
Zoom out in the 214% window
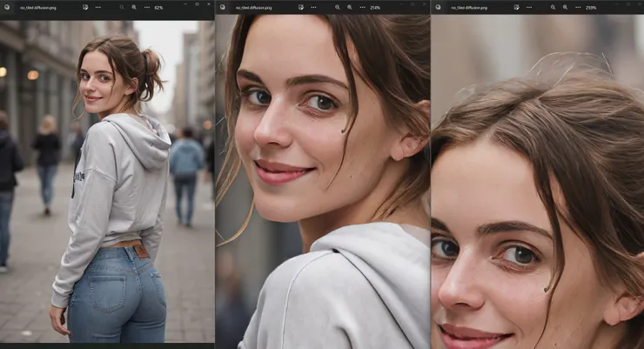[x=336, y=7]
